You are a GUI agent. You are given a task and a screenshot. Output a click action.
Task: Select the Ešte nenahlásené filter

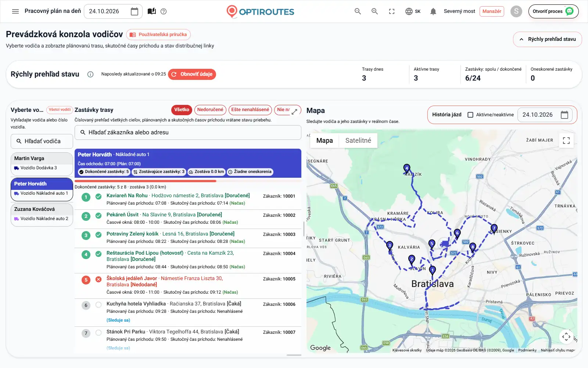pos(250,110)
